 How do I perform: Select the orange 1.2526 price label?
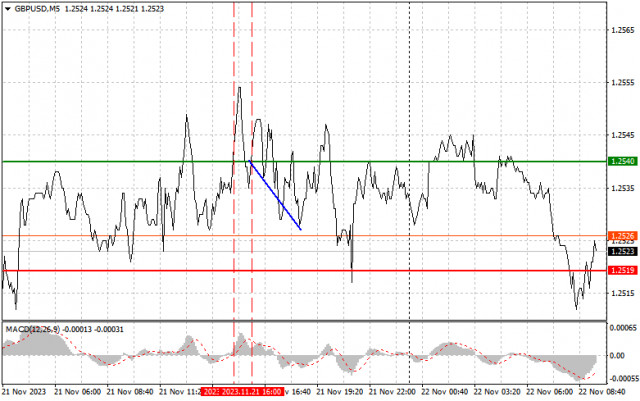(x=622, y=236)
